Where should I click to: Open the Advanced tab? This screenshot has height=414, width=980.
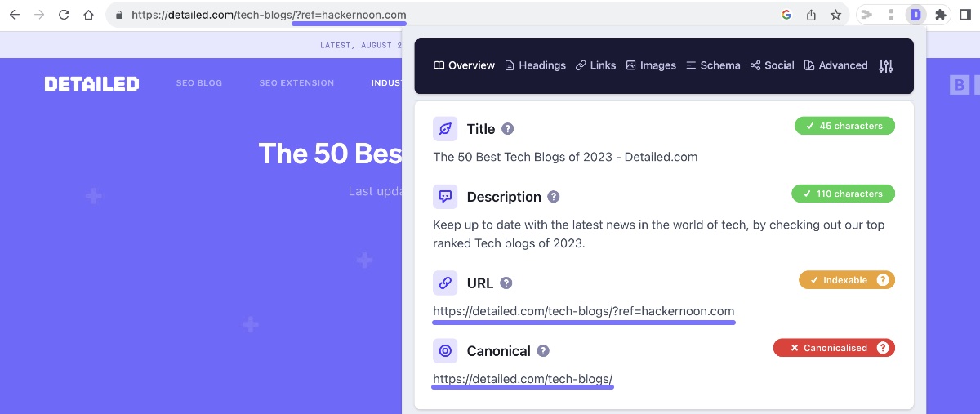(x=835, y=65)
